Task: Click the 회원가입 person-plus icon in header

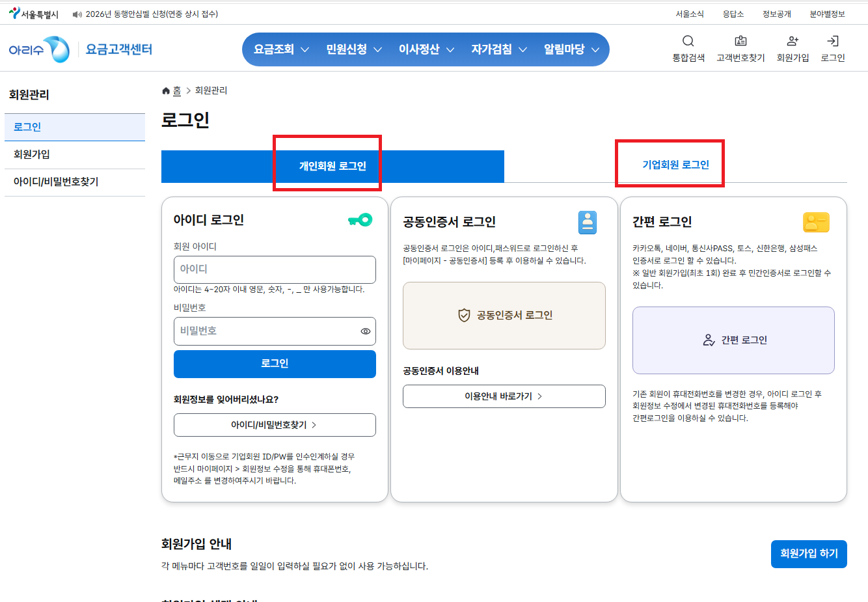Action: [x=793, y=41]
